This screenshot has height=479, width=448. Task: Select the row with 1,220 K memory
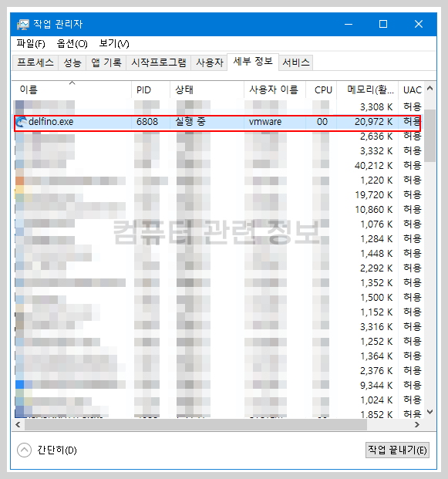(217, 180)
